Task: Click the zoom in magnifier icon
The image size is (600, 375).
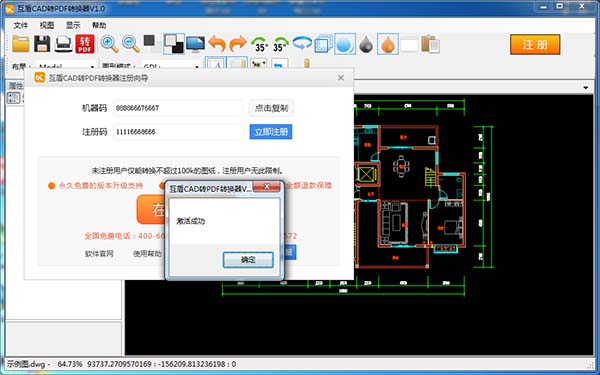Action: point(109,44)
